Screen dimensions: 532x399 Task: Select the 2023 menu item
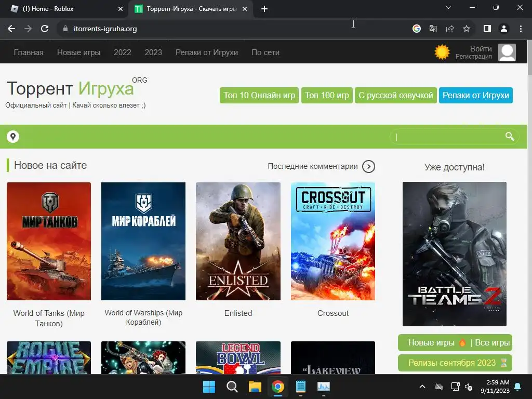[x=153, y=52]
